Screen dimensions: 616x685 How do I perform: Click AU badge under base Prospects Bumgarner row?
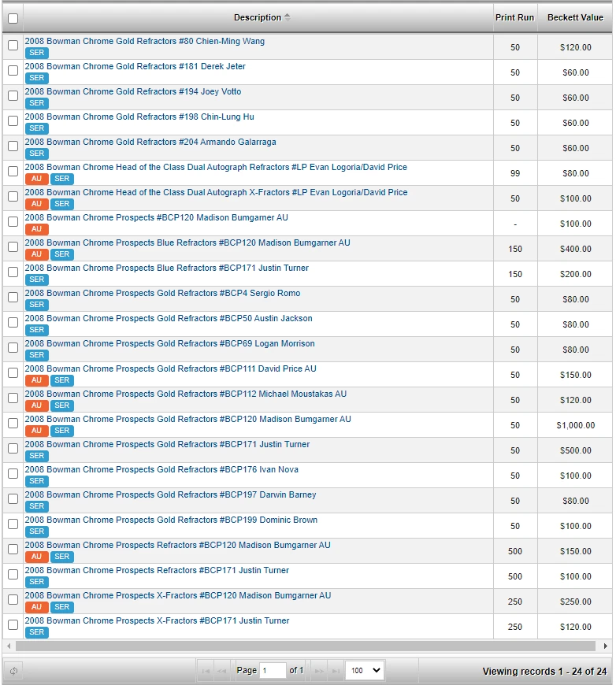[37, 229]
